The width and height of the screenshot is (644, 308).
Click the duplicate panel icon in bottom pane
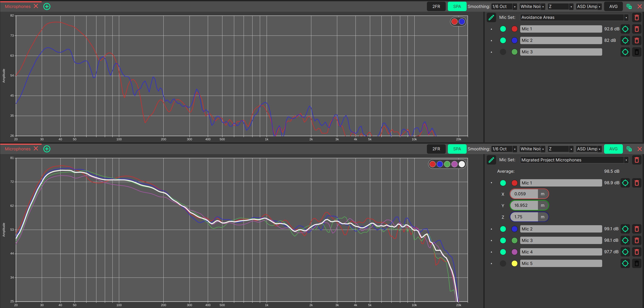(629, 149)
